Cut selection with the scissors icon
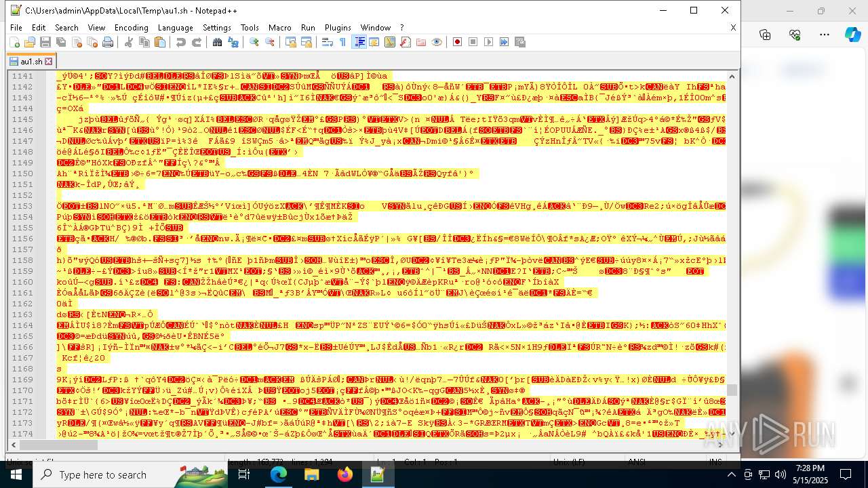The width and height of the screenshot is (868, 488). pos(128,42)
